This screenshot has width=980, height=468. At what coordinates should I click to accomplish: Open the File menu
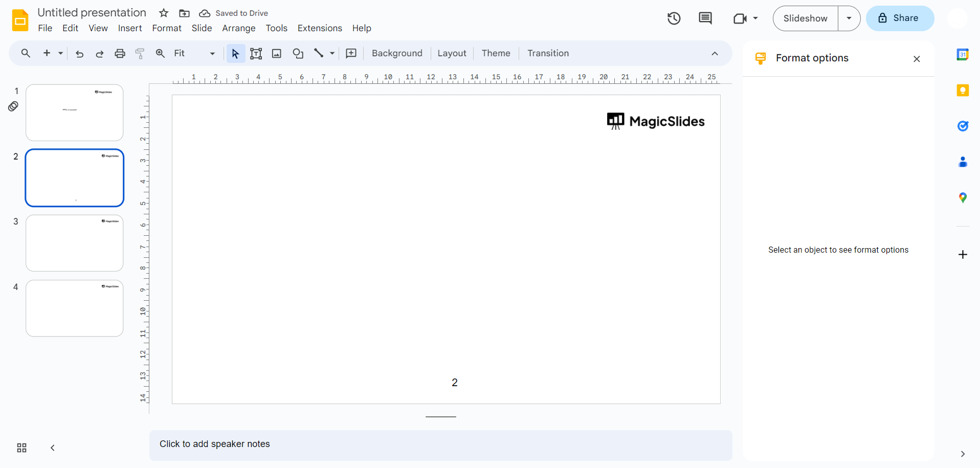tap(45, 28)
